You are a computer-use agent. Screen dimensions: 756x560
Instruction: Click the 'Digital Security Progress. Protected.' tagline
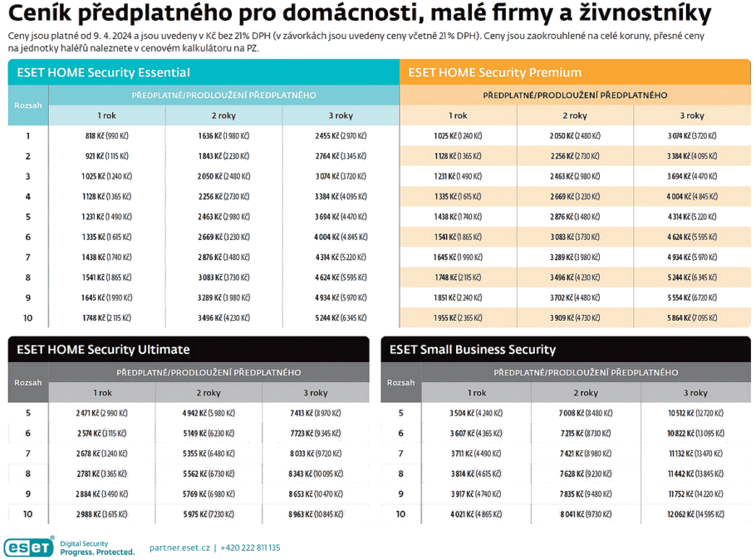(97, 548)
